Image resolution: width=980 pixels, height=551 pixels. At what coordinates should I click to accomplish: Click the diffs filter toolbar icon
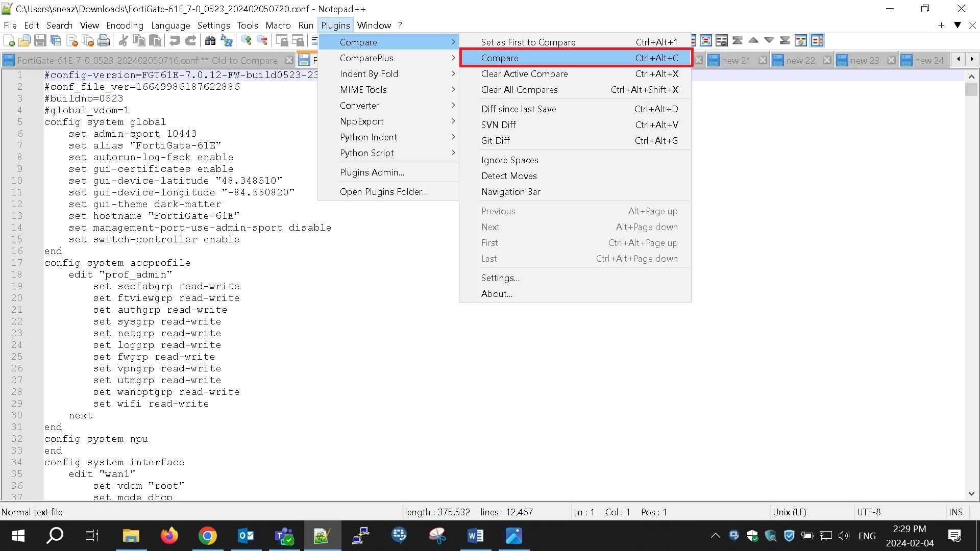pyautogui.click(x=801, y=41)
